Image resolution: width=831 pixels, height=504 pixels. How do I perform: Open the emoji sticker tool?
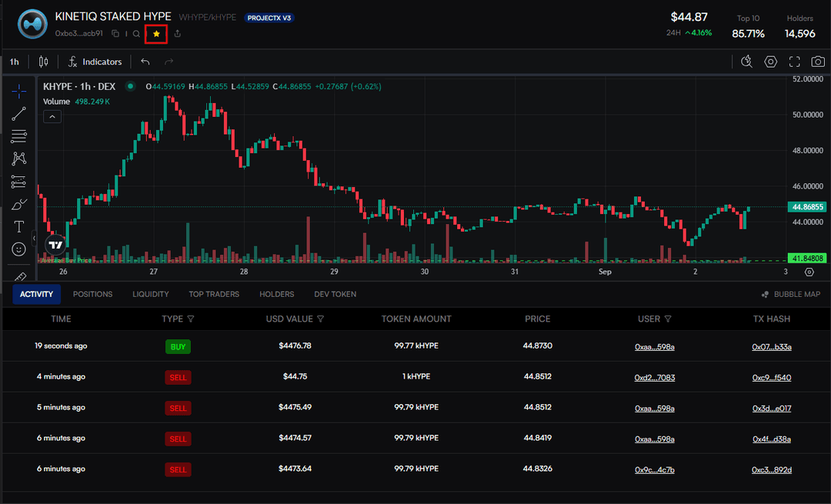pyautogui.click(x=18, y=249)
